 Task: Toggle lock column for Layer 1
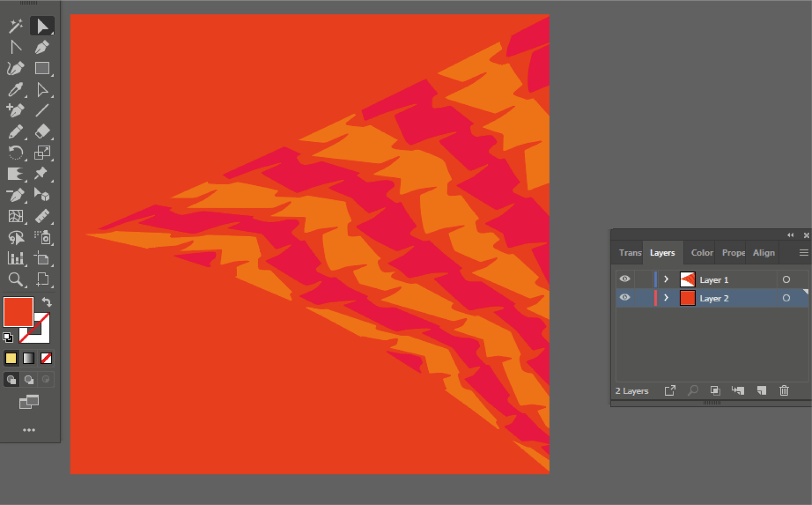(643, 279)
